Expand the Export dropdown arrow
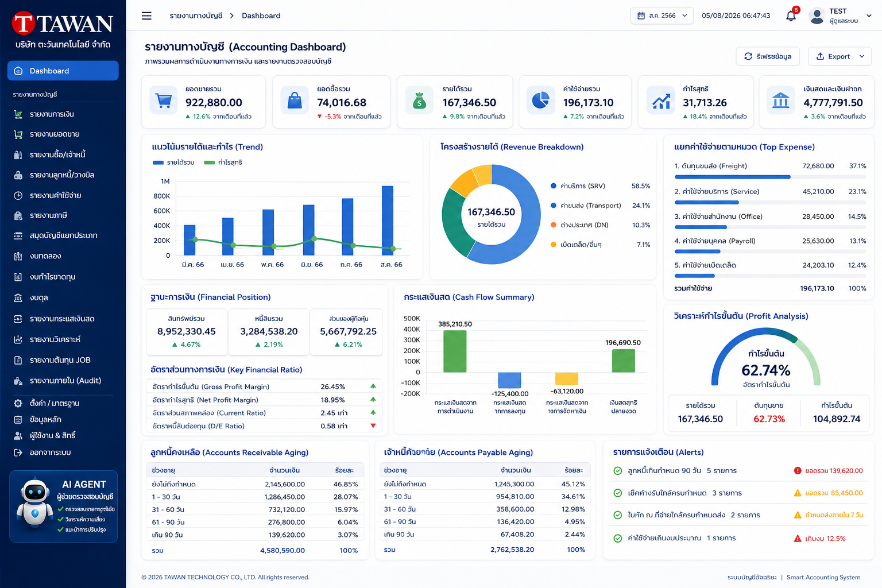Viewport: 882px width, 588px height. click(x=862, y=56)
